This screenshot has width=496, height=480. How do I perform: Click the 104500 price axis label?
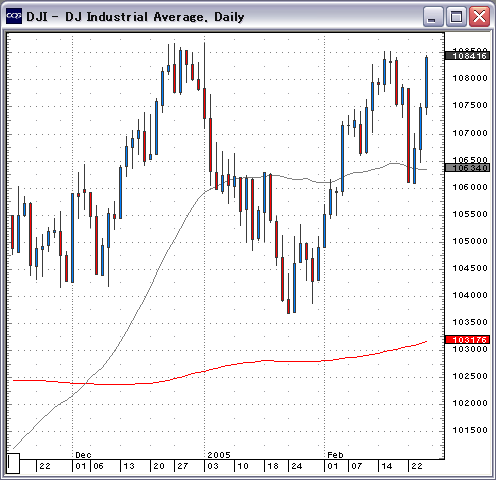[470, 268]
